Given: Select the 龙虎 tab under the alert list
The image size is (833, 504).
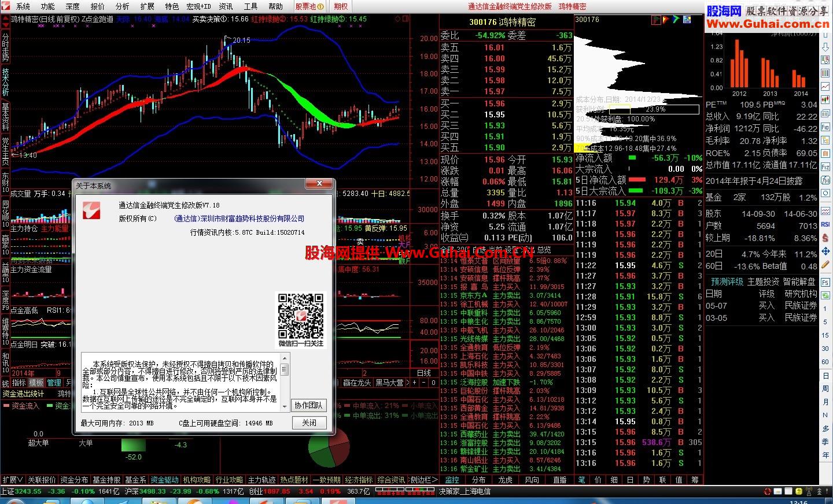Looking at the screenshot, I should click(505, 480).
